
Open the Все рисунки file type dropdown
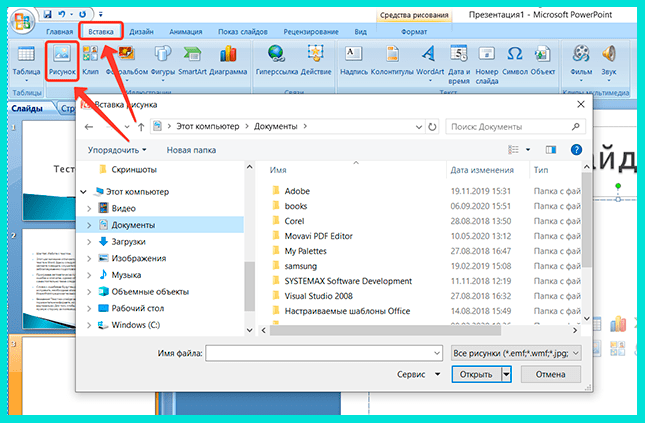[516, 353]
